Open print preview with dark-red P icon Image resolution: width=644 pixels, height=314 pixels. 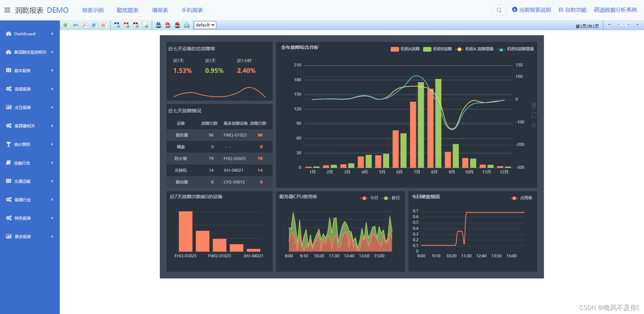coord(136,25)
